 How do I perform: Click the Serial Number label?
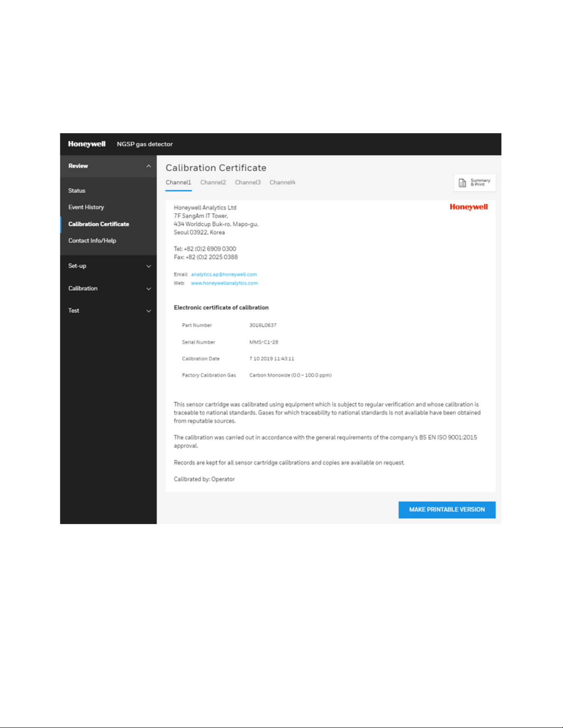pyautogui.click(x=199, y=342)
